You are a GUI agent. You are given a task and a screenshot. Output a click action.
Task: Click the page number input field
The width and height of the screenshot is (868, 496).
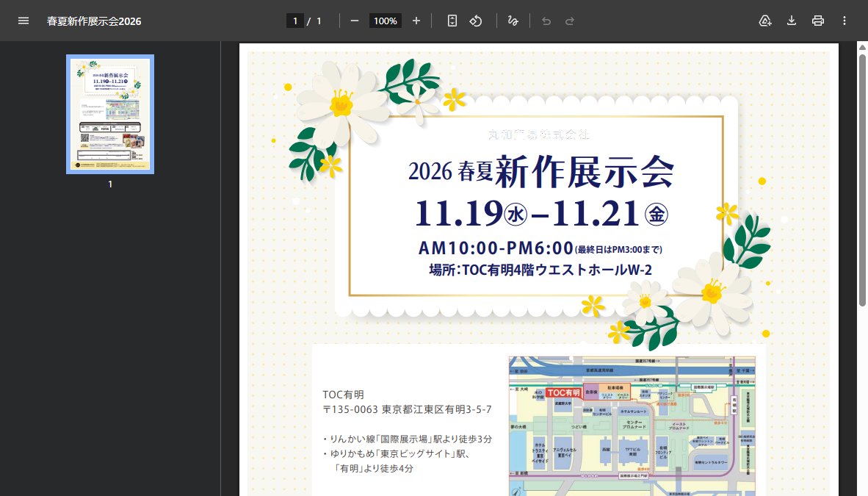point(295,21)
